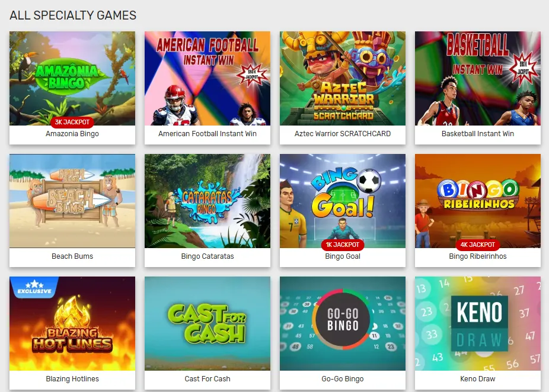Launch the Bingo Ribeirinhos game image
This screenshot has height=392, width=549.
click(x=478, y=201)
